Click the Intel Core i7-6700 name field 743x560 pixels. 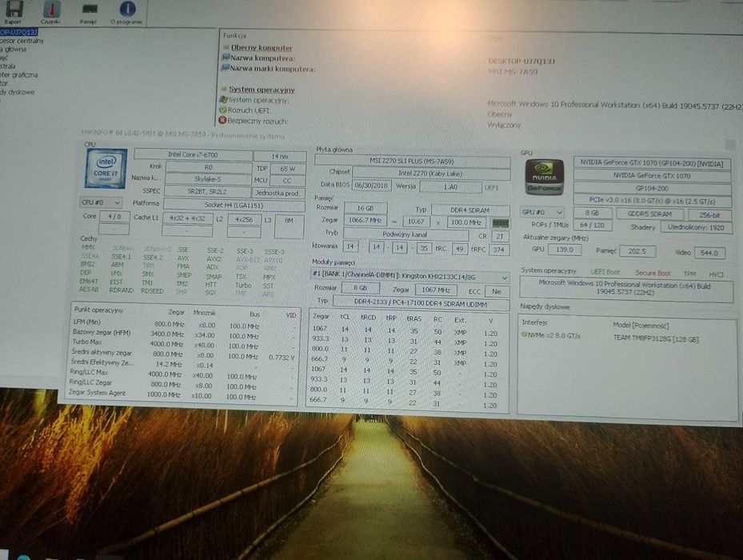(x=193, y=154)
